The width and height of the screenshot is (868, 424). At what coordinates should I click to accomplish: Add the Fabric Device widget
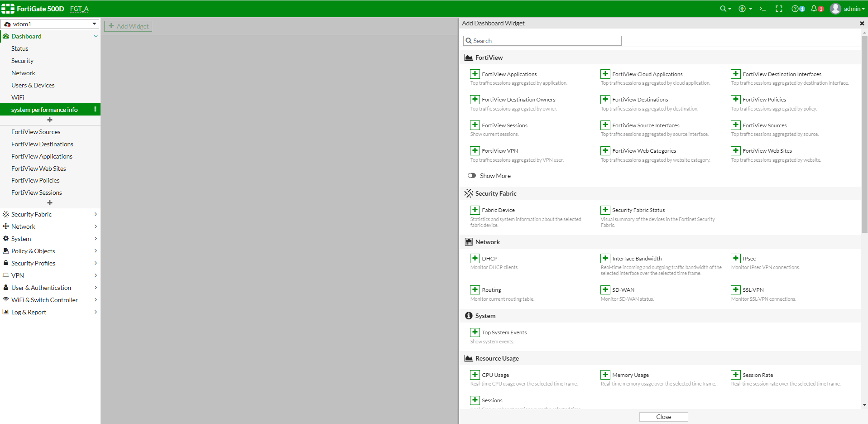click(475, 210)
